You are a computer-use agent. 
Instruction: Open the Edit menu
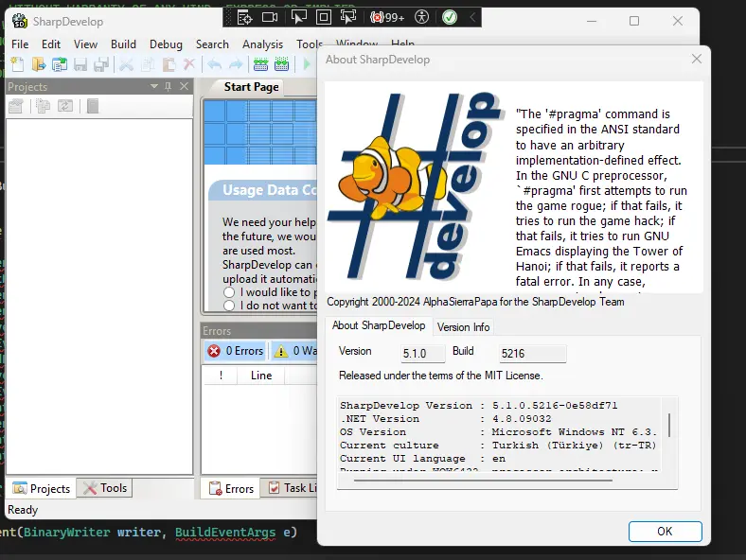point(51,44)
